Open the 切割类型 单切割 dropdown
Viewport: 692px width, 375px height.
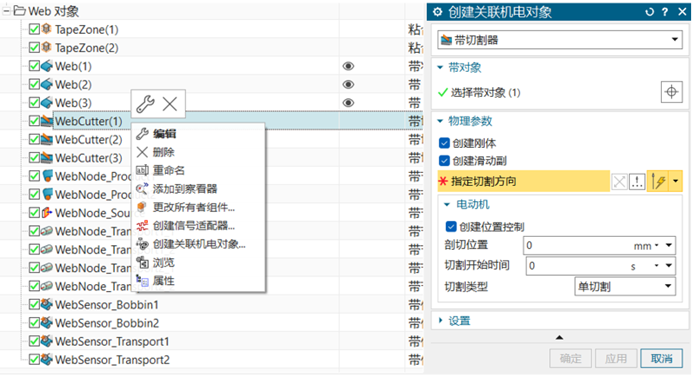[625, 287]
